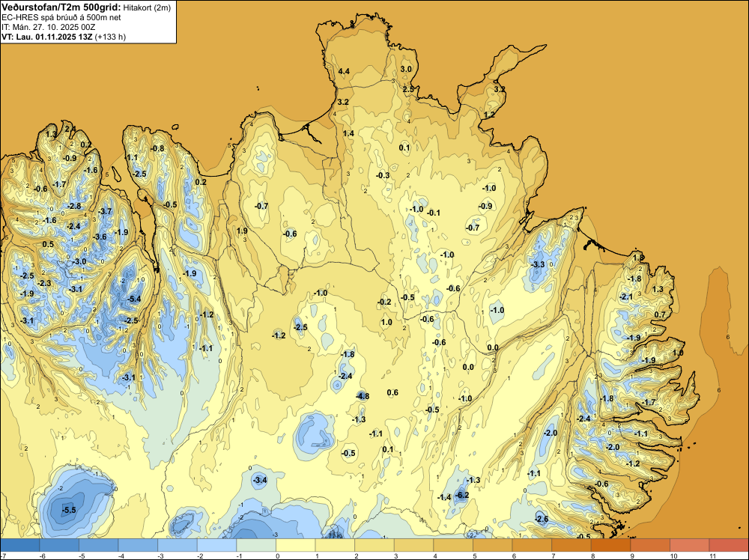Click the forecast offset (+133 h)
This screenshot has height=560, width=749.
click(110, 37)
